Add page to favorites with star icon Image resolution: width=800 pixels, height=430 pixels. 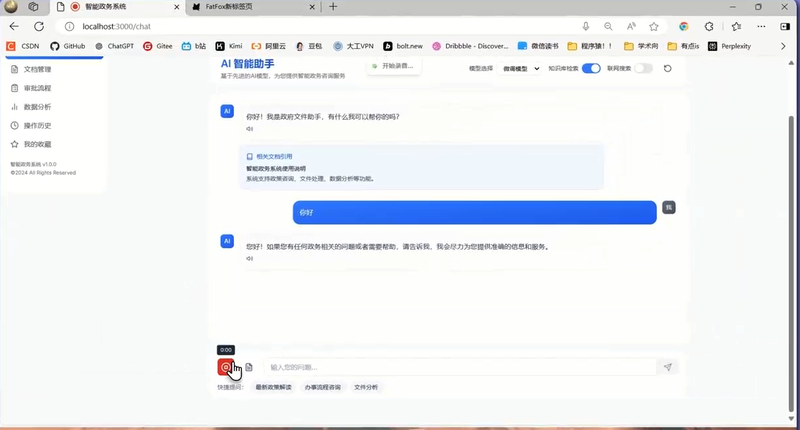click(654, 27)
